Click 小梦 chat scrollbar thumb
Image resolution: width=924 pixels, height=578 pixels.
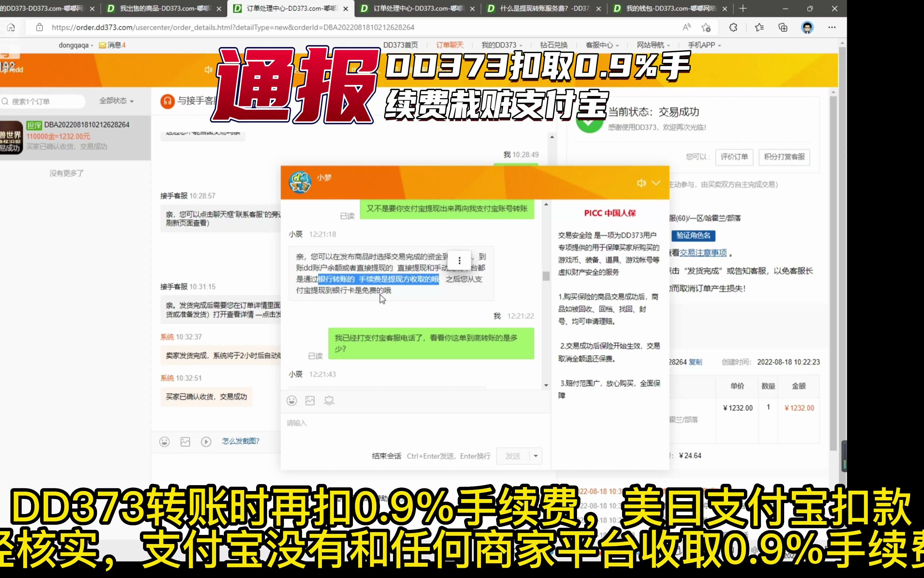[546, 276]
